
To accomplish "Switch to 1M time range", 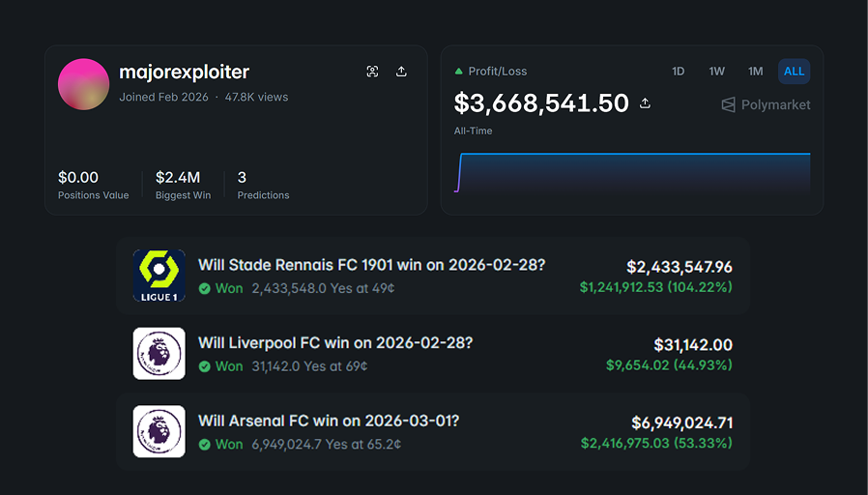I will pyautogui.click(x=755, y=72).
